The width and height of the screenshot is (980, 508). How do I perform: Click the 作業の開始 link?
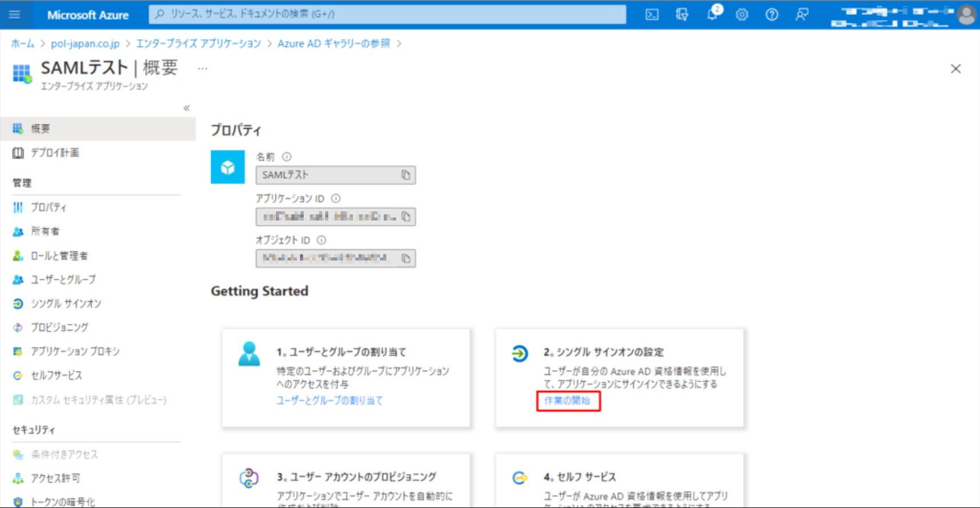tap(567, 401)
